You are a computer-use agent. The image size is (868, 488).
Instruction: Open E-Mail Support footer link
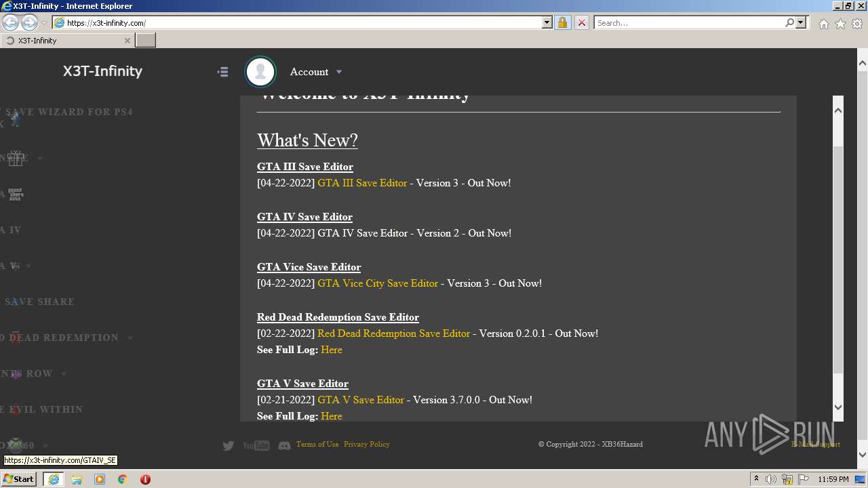click(816, 445)
